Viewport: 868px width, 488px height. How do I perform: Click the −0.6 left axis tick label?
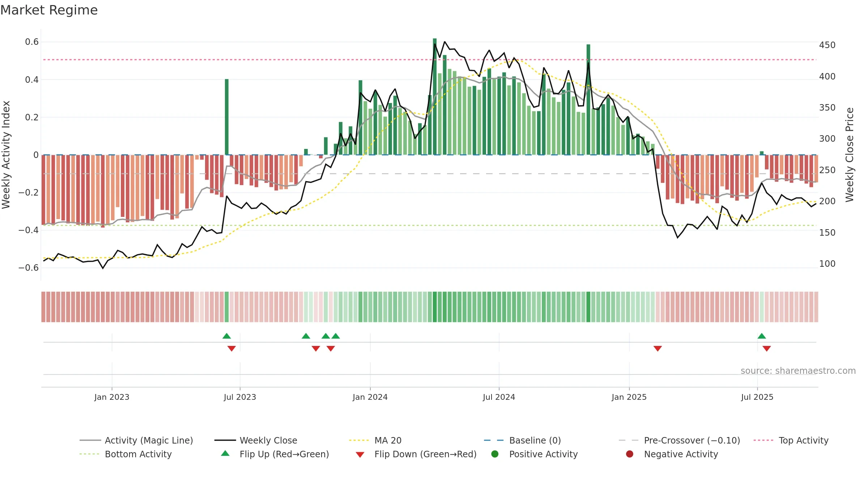point(29,267)
